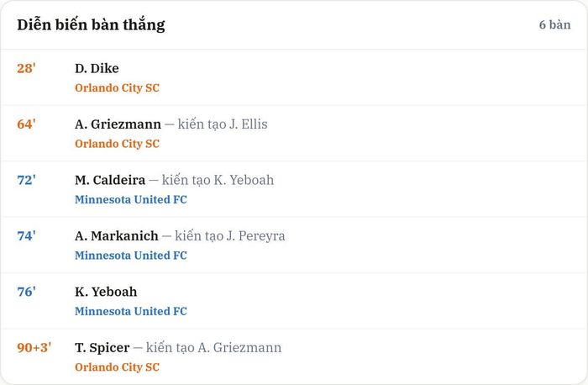Open Orlando City SC under the 64' goal
This screenshot has height=385, width=588.
(x=117, y=144)
